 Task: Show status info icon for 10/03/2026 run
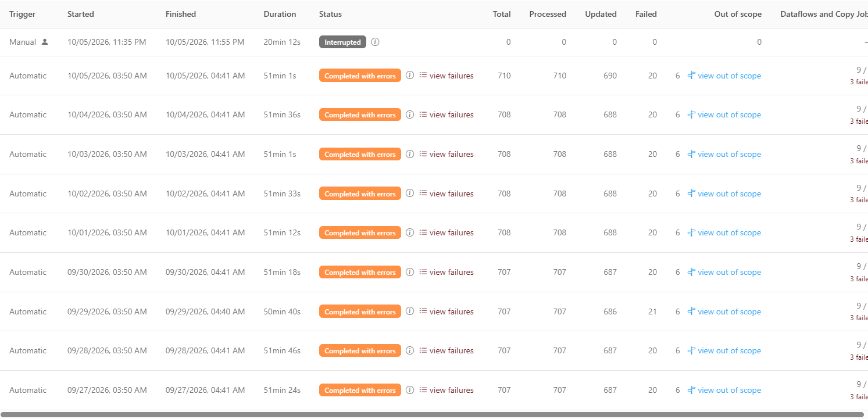point(410,154)
